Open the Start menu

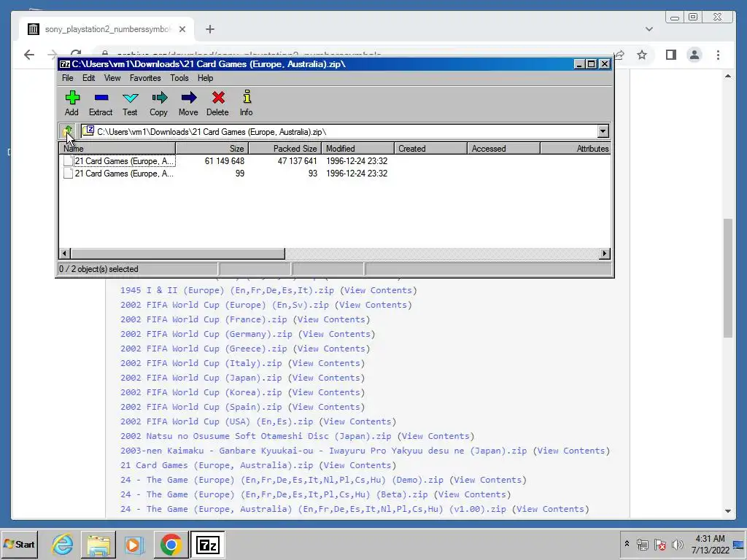tap(20, 544)
